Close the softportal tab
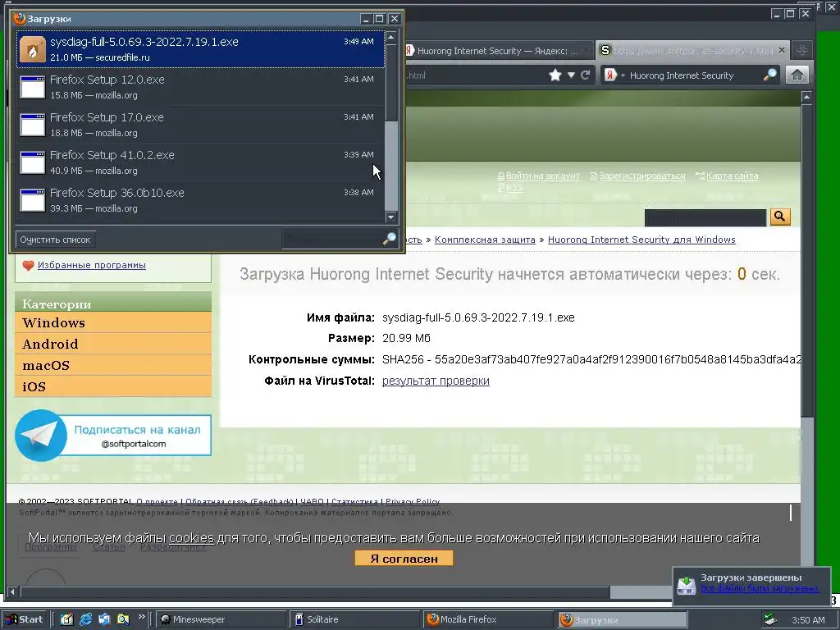Viewport: 840px width, 630px height. click(782, 50)
